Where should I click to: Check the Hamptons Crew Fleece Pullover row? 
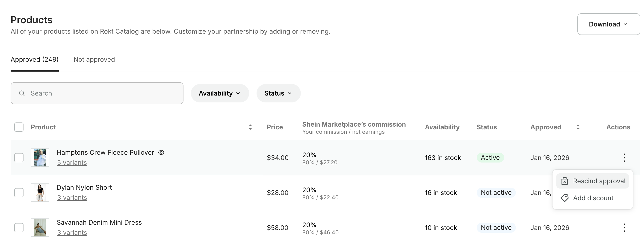(19, 158)
